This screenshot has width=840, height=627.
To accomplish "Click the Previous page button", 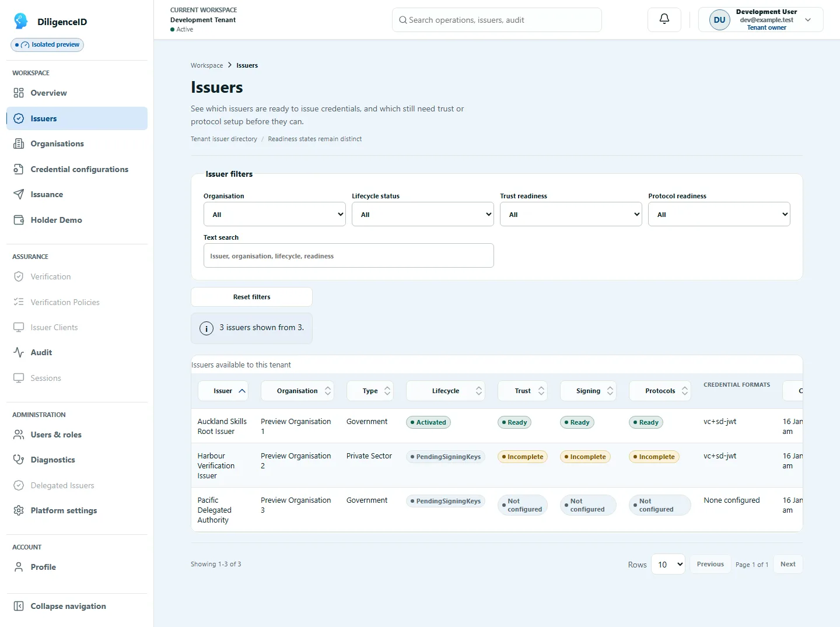I will [x=710, y=564].
